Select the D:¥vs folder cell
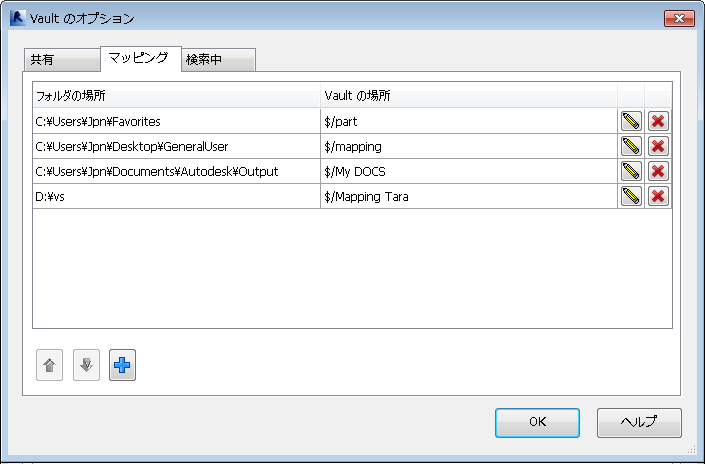This screenshot has height=464, width=705. pyautogui.click(x=176, y=197)
